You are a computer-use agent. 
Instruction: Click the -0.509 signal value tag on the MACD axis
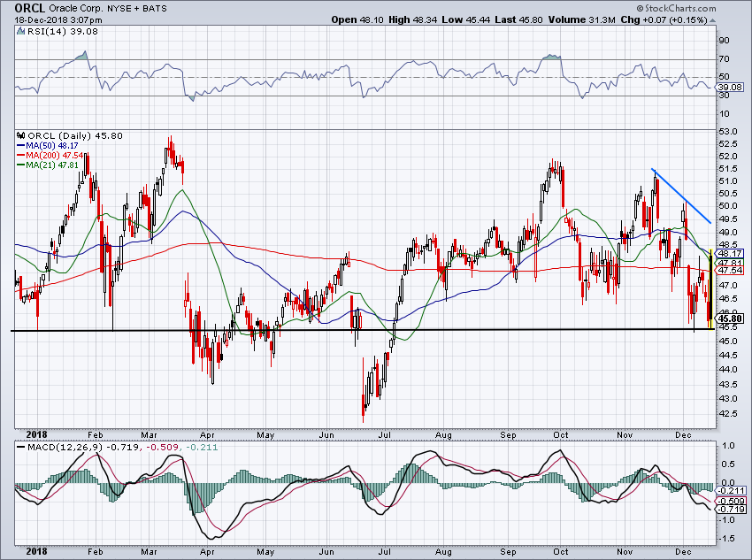pos(730,501)
